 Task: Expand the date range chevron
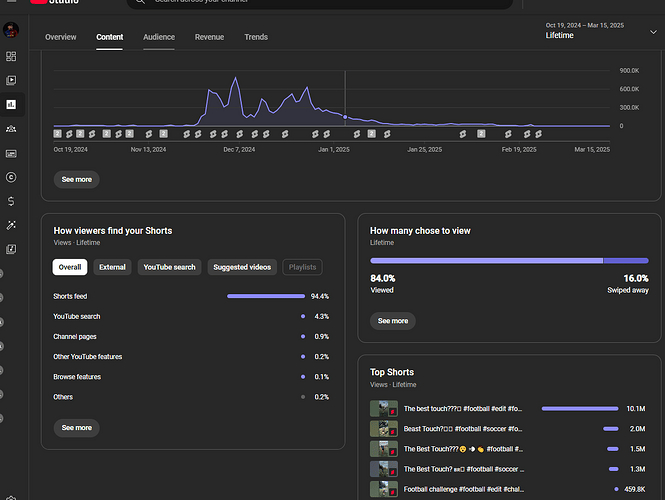[653, 32]
